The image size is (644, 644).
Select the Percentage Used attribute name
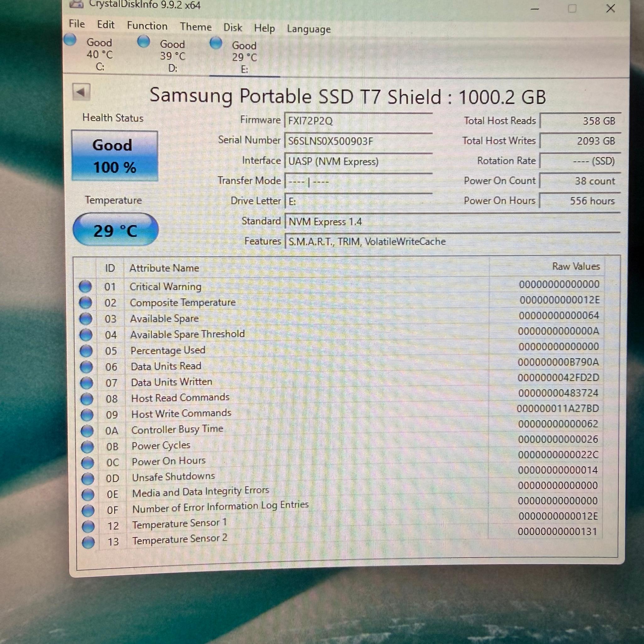click(x=168, y=350)
